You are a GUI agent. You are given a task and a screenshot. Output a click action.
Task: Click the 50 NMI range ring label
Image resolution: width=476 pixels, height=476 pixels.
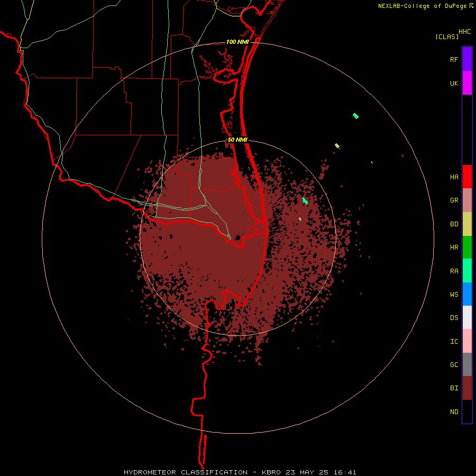point(237,140)
